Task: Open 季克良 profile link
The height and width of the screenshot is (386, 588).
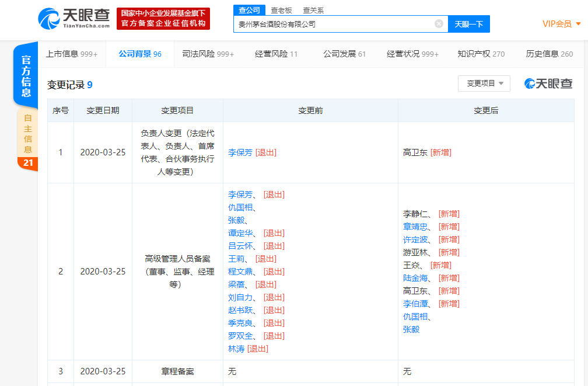Action: click(x=240, y=323)
